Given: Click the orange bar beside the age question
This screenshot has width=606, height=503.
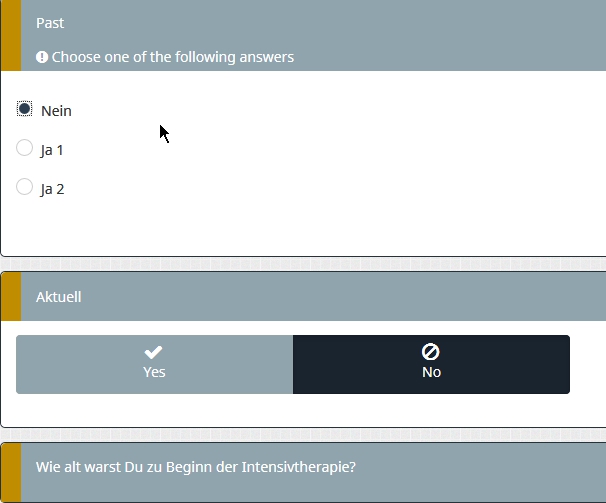Looking at the screenshot, I should (x=10, y=472).
